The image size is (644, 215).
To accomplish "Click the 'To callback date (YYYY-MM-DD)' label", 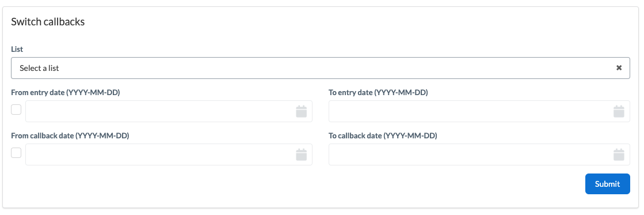I will tap(383, 135).
